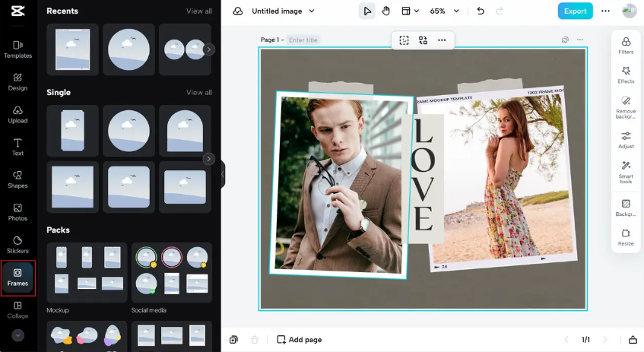The width and height of the screenshot is (644, 352).
Task: Pick the tall portrait frame under Single
Action: point(73,131)
